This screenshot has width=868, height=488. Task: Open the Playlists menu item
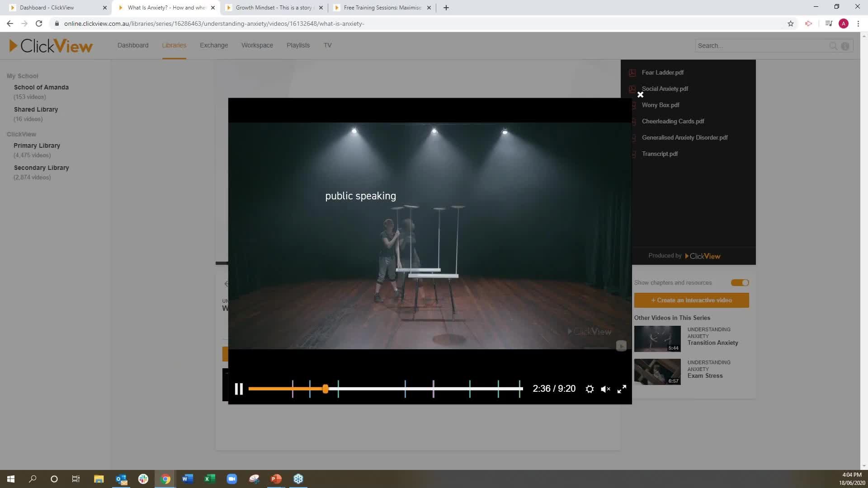(x=298, y=45)
